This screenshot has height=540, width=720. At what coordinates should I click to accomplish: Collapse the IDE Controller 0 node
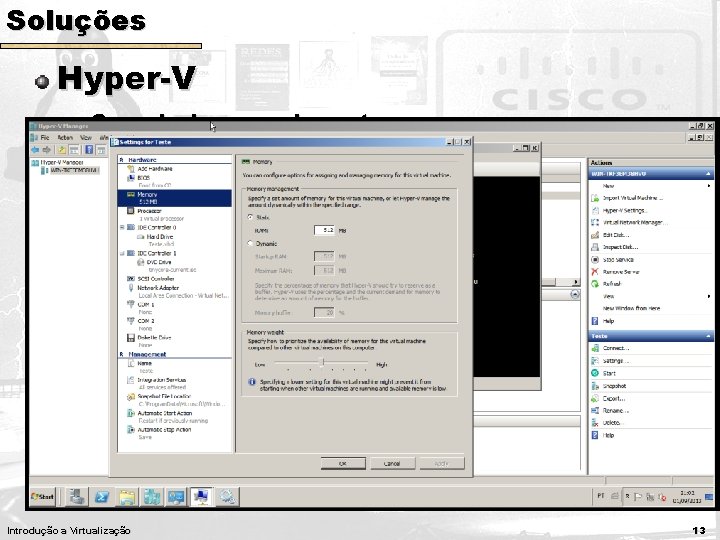122,227
